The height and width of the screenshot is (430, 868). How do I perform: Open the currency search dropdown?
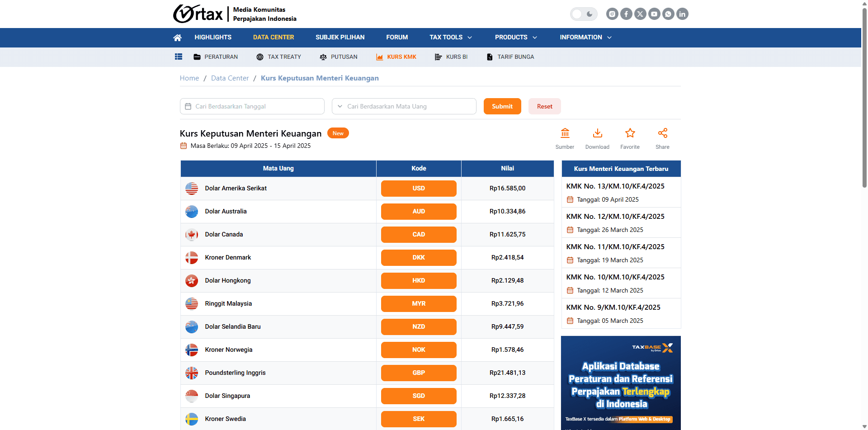tap(404, 107)
